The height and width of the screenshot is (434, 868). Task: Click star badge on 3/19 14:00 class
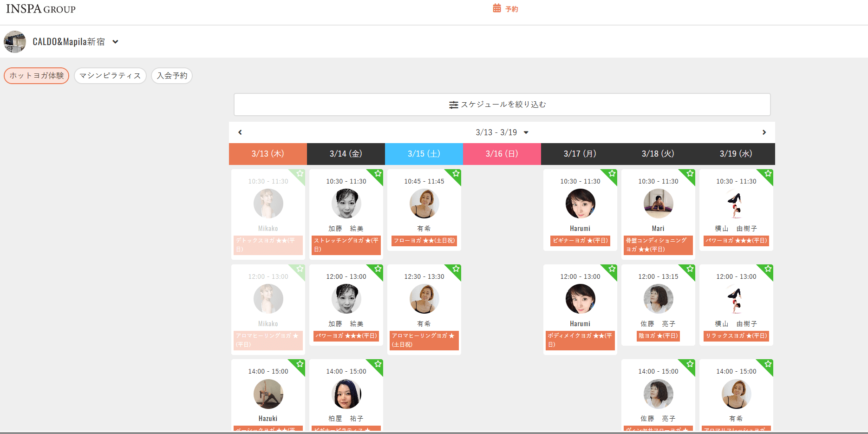pos(768,364)
